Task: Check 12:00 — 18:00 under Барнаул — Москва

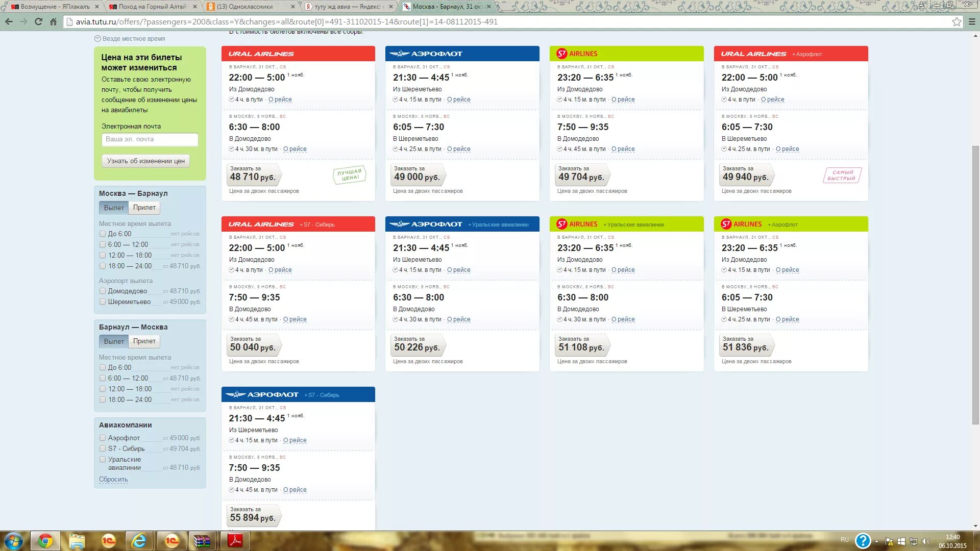Action: click(x=103, y=389)
